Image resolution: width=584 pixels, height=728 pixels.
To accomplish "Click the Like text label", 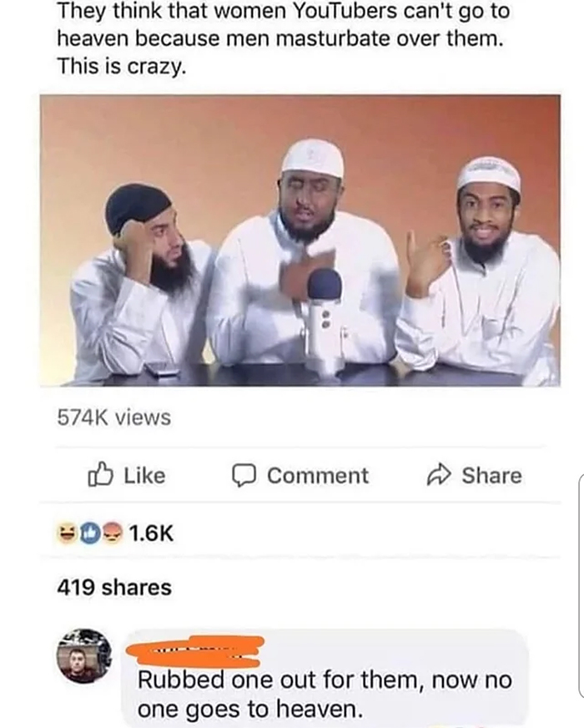I will click(144, 475).
